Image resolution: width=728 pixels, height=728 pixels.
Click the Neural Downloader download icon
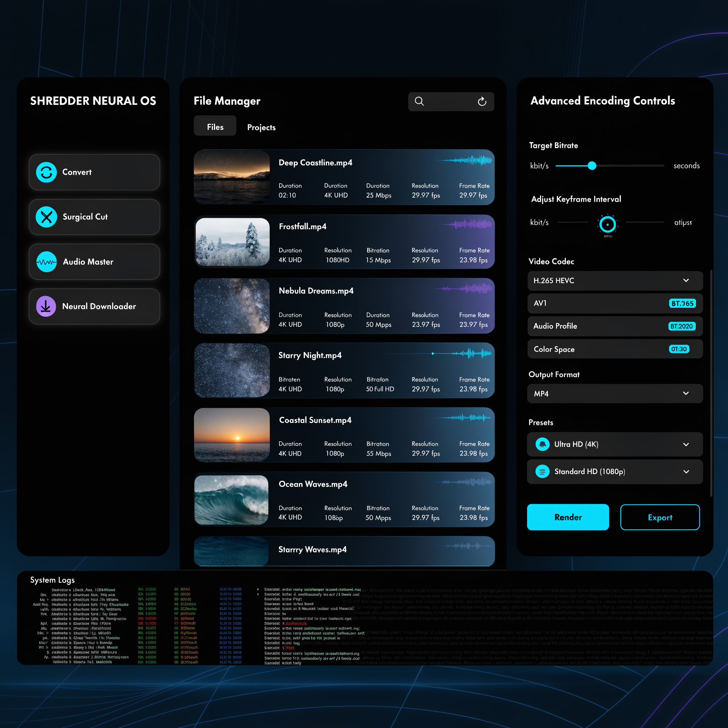pos(46,306)
